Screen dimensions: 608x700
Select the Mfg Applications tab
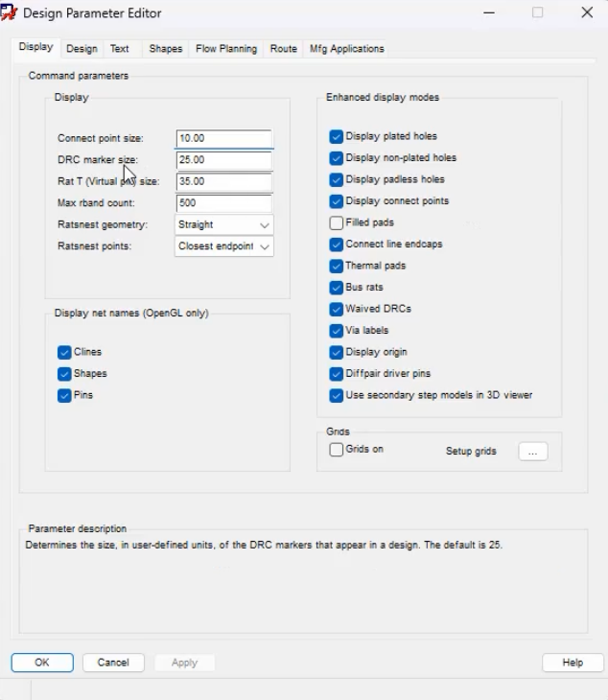click(x=347, y=49)
